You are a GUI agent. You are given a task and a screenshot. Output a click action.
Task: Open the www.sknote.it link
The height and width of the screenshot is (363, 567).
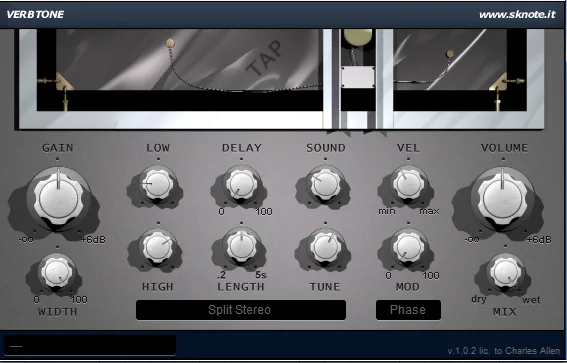coord(517,14)
